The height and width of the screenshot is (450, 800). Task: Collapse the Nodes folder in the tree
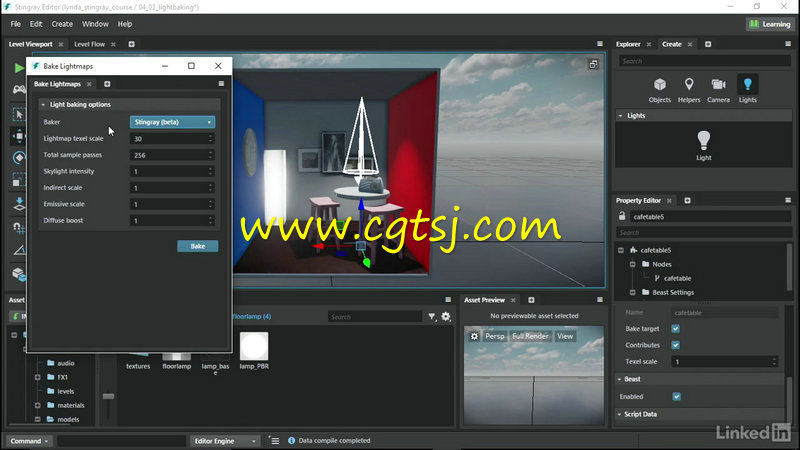click(x=632, y=264)
